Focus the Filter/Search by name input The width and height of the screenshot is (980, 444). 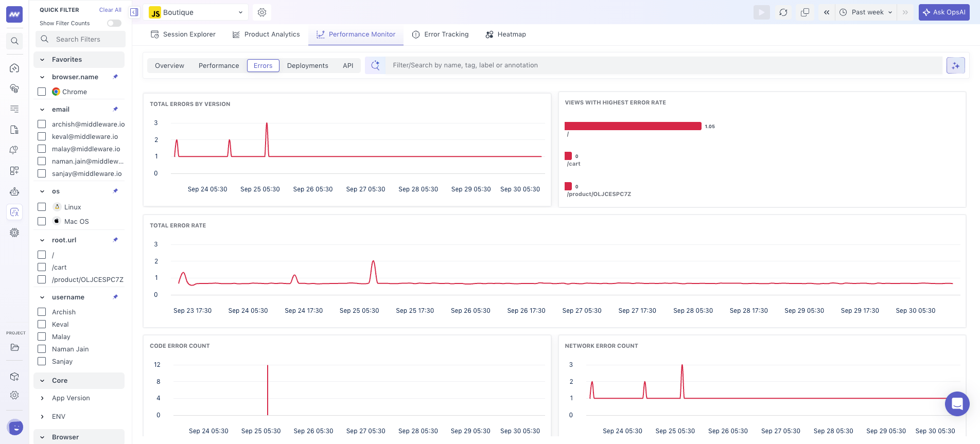pos(664,65)
